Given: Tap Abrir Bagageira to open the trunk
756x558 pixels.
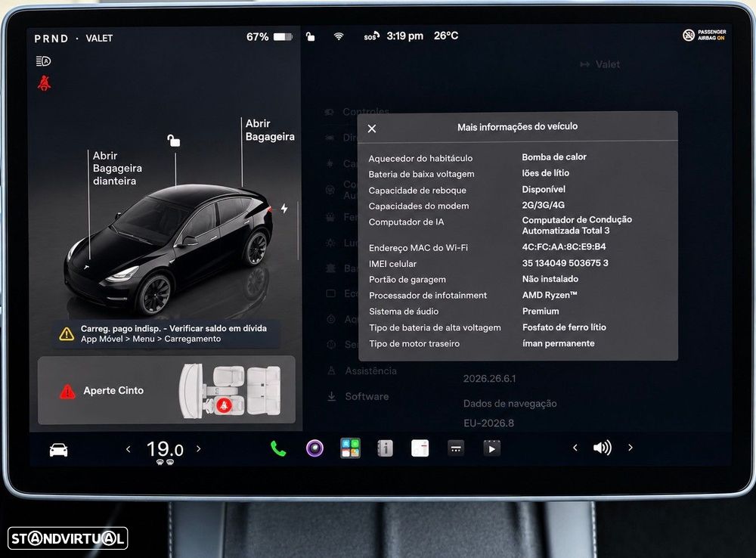Looking at the screenshot, I should [x=270, y=130].
